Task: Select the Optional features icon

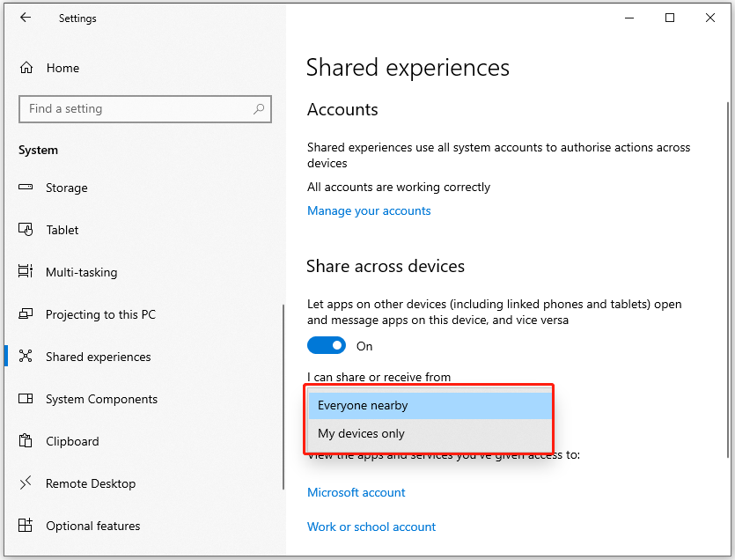Action: 25,526
